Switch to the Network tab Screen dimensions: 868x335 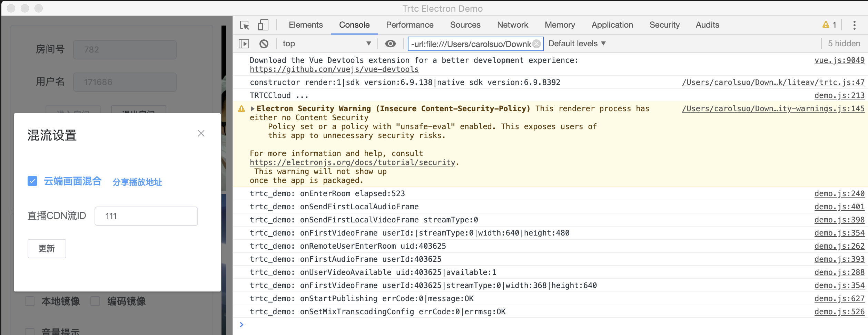(512, 25)
